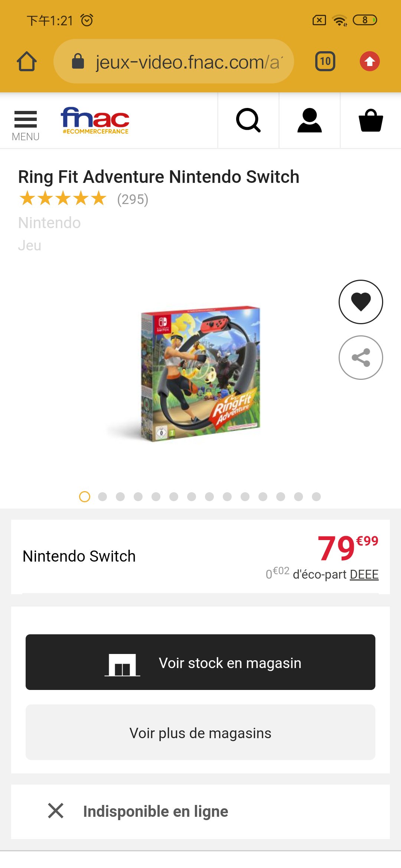Open the user account icon
Screen dimensions: 401x868
[309, 120]
